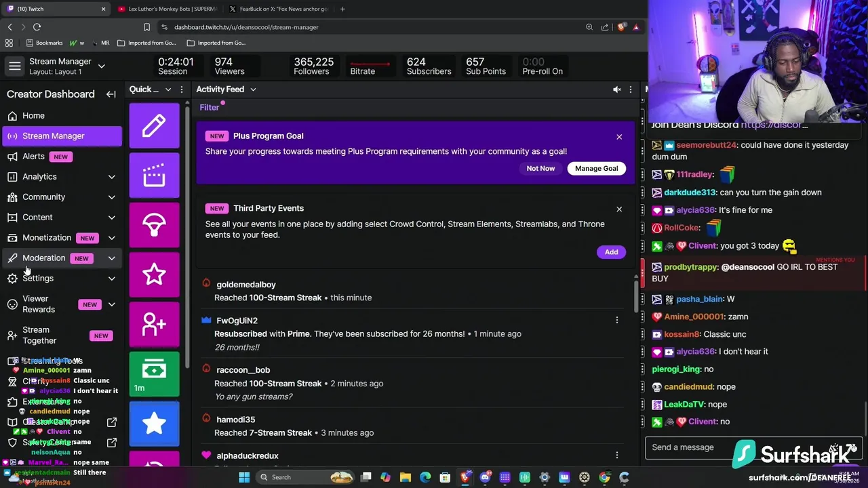Reload the page with the refresh icon
Viewport: 868px width, 488px height.
(37, 27)
